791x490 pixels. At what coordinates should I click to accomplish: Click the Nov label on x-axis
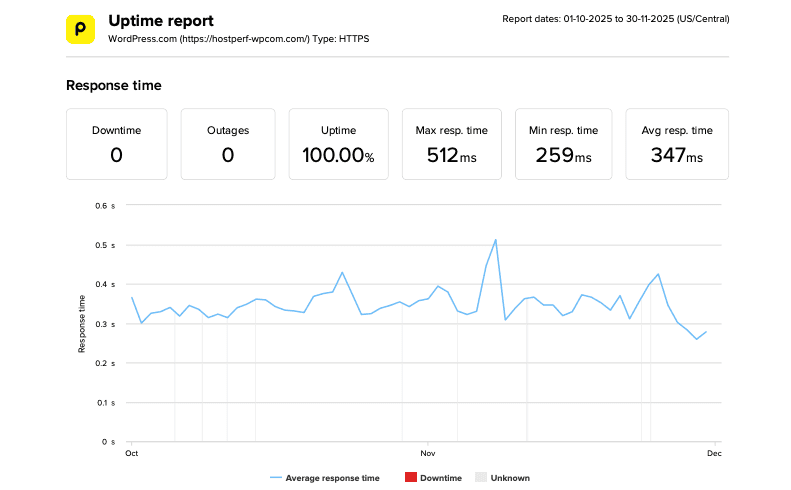[428, 454]
